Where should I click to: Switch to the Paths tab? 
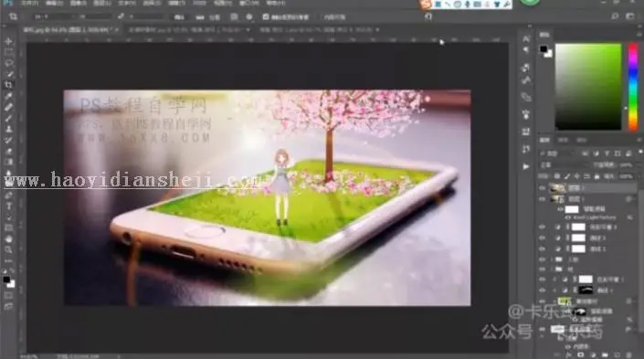[582, 140]
